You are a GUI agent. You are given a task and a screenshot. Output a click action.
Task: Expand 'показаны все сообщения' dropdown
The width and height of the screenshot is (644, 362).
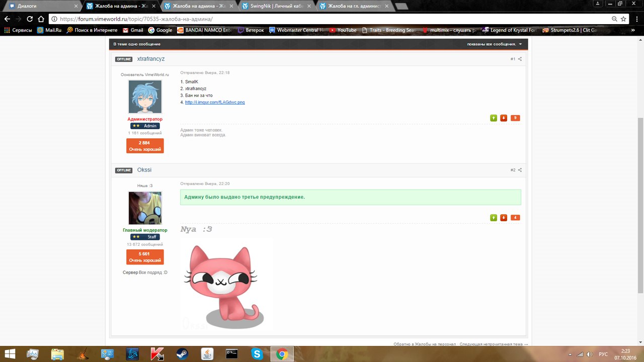pyautogui.click(x=495, y=44)
